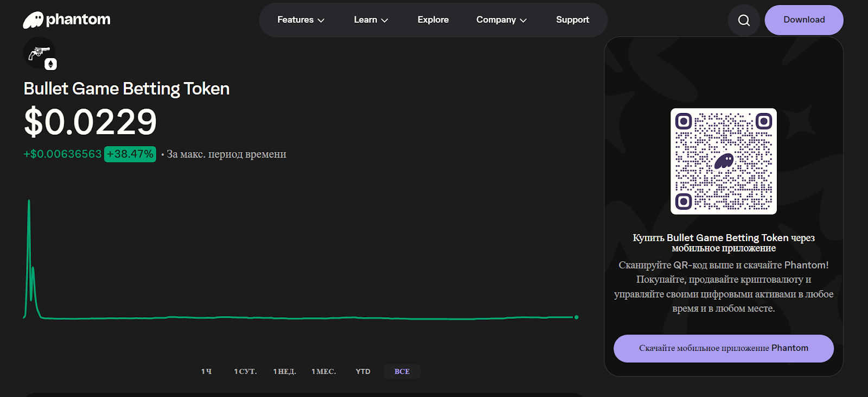Expand the Features dropdown menu
Screen dimensions: 868x397
coord(301,20)
